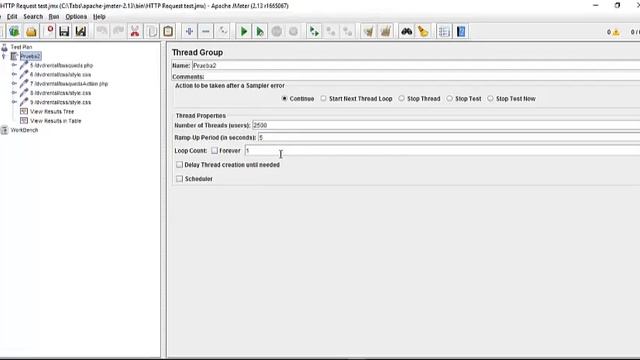The width and height of the screenshot is (640, 360).
Task: Click the Remote Start All icon
Action: click(314, 31)
